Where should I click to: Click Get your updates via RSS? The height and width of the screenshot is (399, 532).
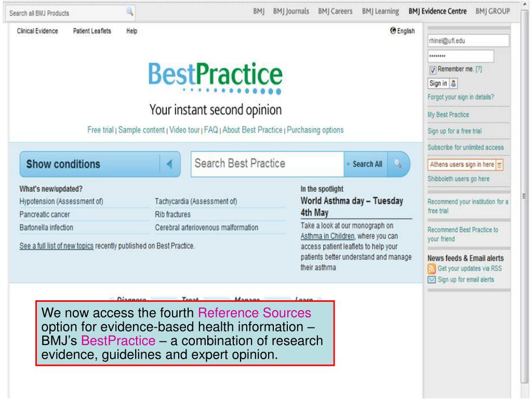(470, 269)
